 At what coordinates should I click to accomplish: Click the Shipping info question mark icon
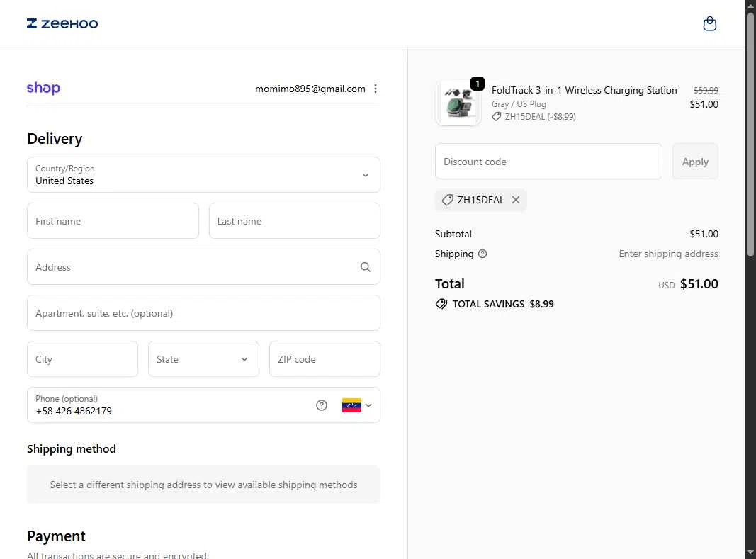coord(482,254)
